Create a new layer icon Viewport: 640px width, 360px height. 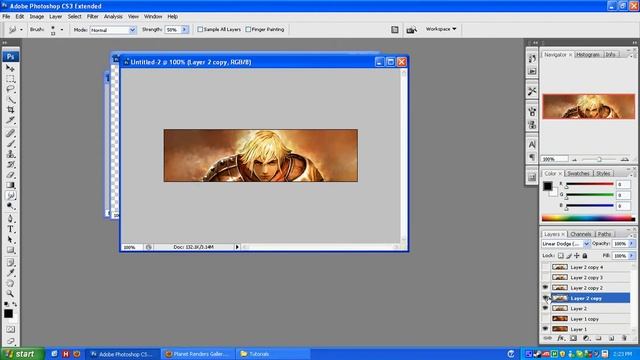click(x=611, y=338)
